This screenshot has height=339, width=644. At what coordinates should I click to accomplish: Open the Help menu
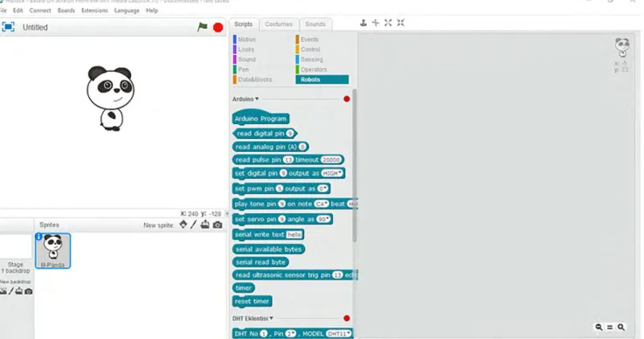click(152, 10)
